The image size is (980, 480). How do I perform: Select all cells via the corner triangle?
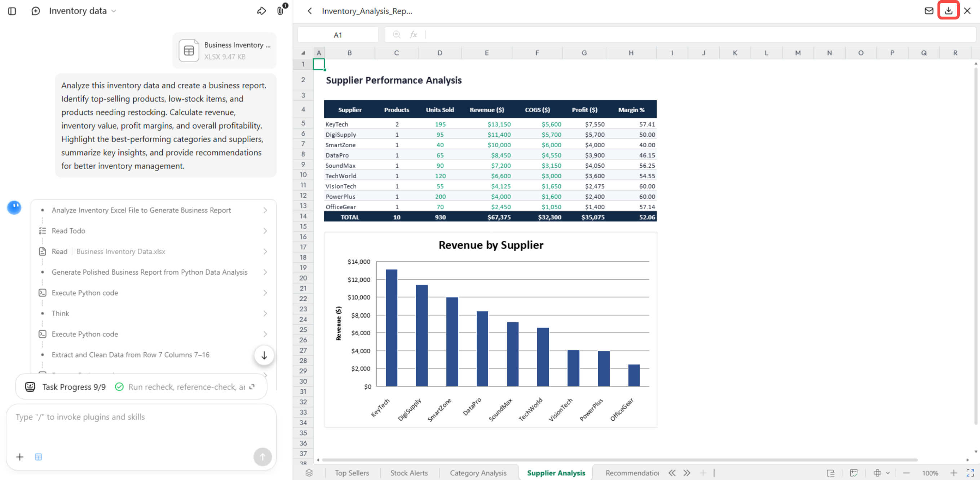coord(303,53)
